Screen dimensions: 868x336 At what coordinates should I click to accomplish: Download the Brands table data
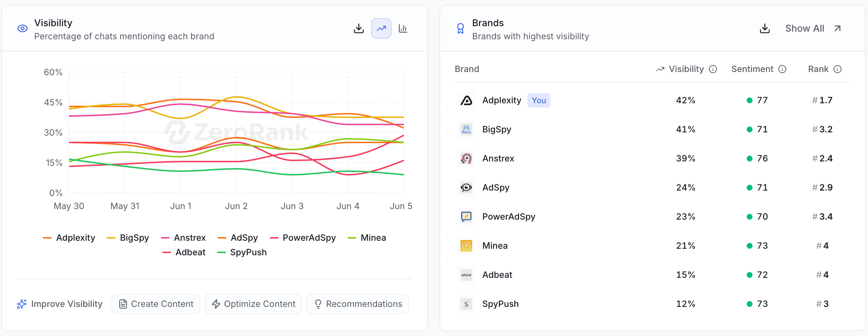point(765,28)
